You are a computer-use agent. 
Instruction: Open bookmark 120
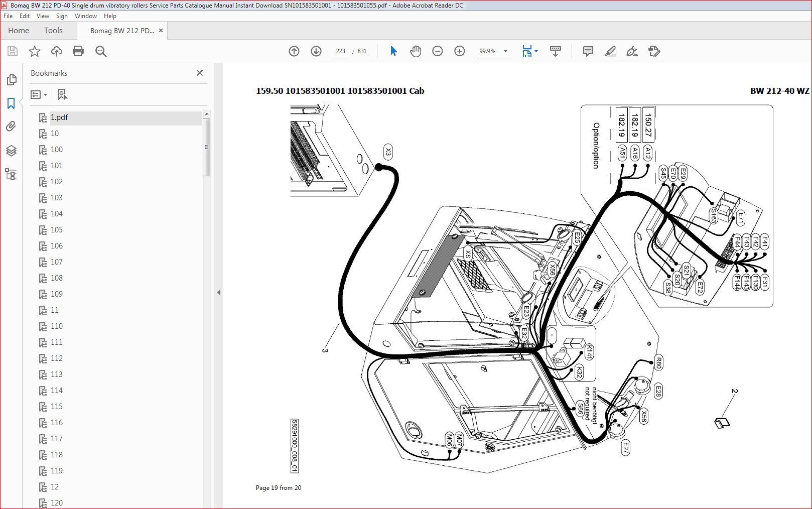(x=56, y=503)
